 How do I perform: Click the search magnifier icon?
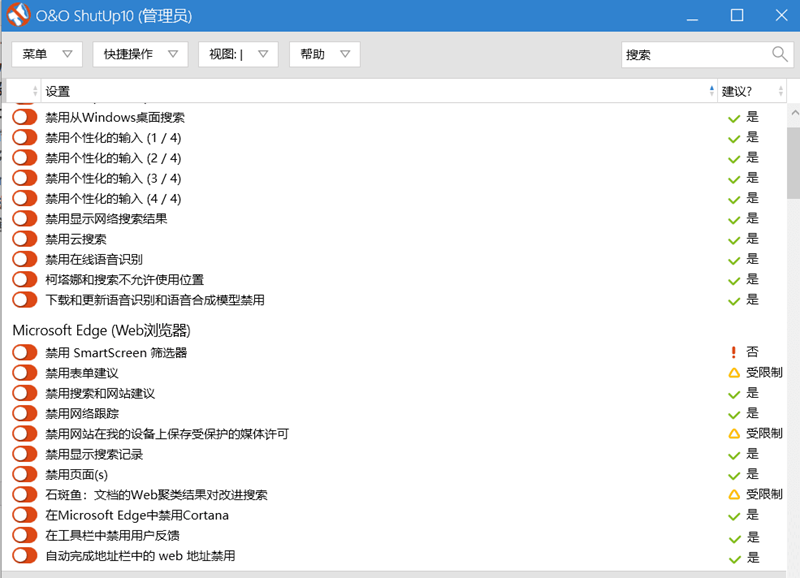coord(780,54)
